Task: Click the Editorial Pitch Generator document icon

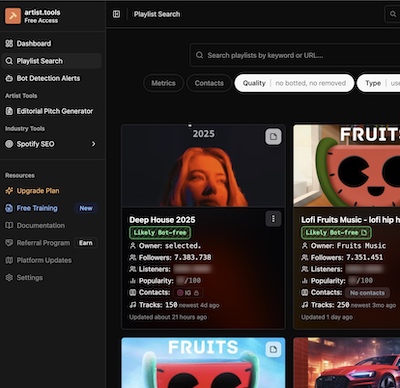Action: point(9,111)
